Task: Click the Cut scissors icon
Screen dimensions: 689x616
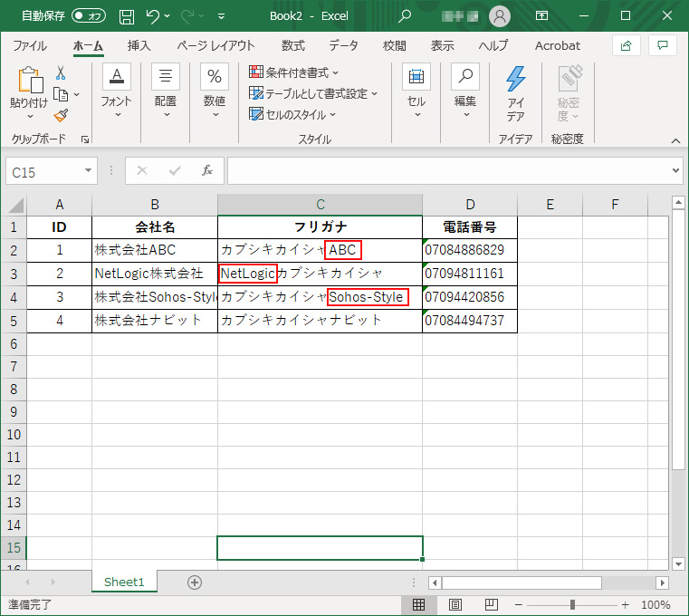Action: pos(61,73)
